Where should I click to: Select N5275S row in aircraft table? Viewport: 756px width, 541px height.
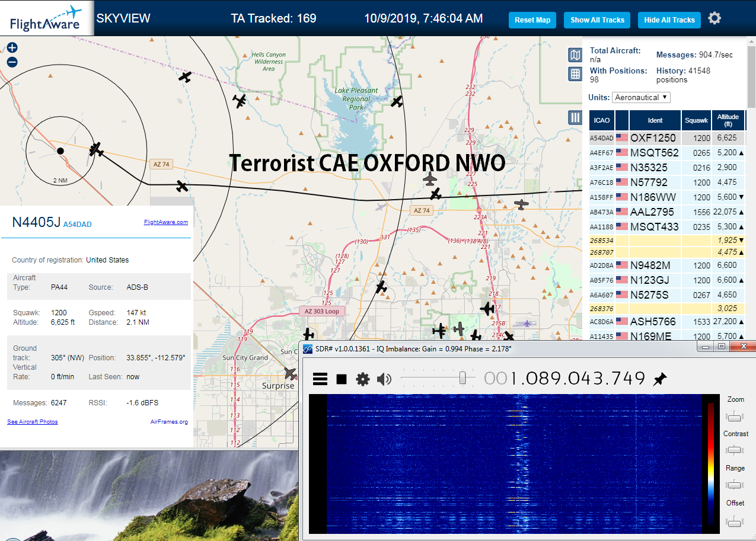pos(666,294)
